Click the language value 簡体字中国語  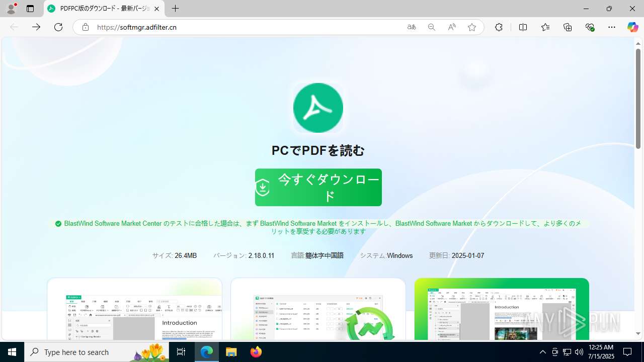(325, 255)
